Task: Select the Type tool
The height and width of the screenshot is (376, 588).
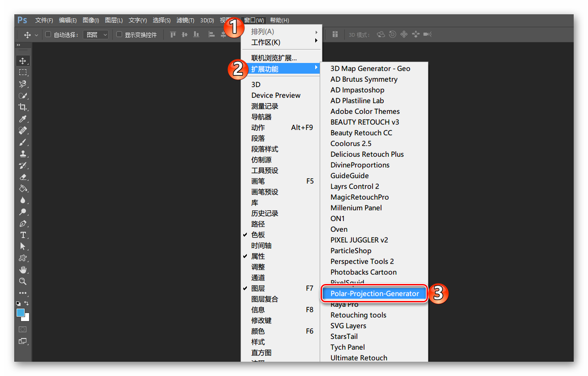Action: (x=23, y=235)
